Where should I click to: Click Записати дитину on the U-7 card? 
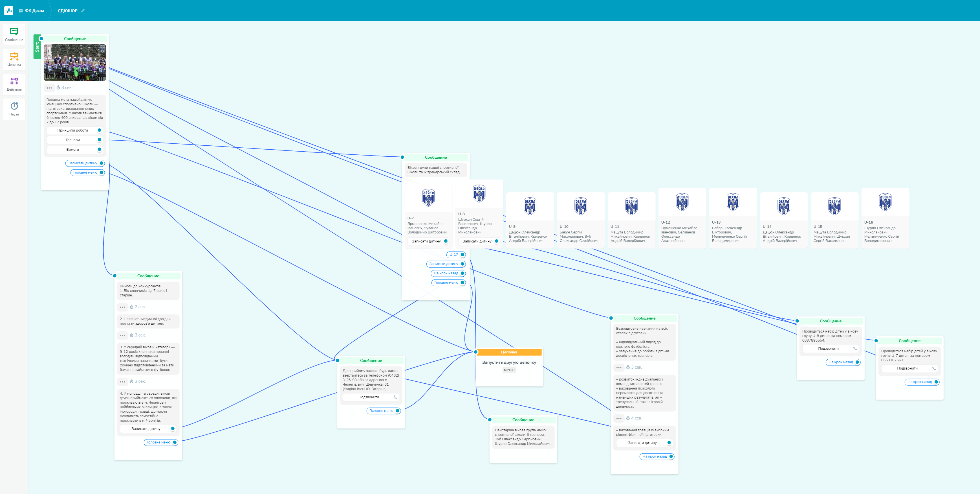[x=428, y=241]
